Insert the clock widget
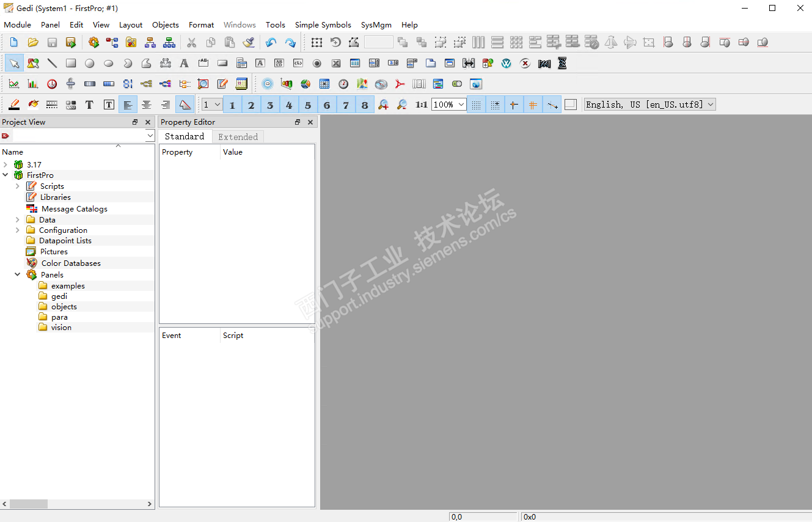The width and height of the screenshot is (812, 522). tap(52, 84)
